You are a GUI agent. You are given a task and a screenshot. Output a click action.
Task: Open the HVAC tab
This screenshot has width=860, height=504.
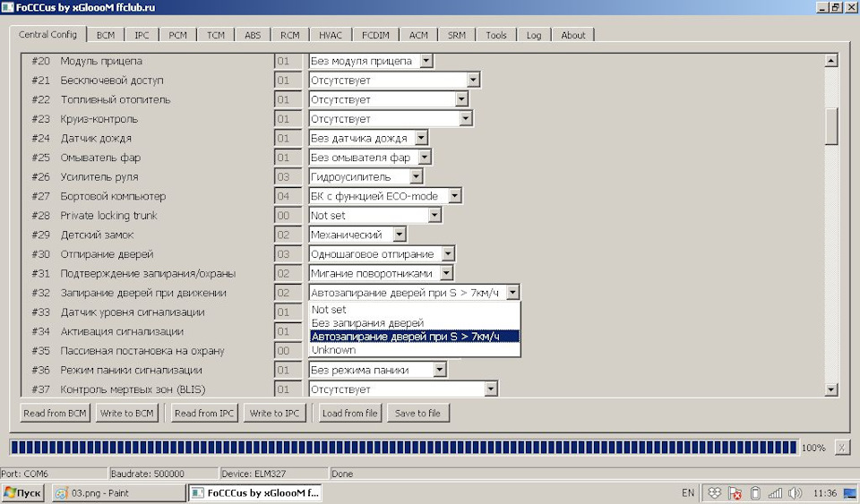pyautogui.click(x=331, y=35)
